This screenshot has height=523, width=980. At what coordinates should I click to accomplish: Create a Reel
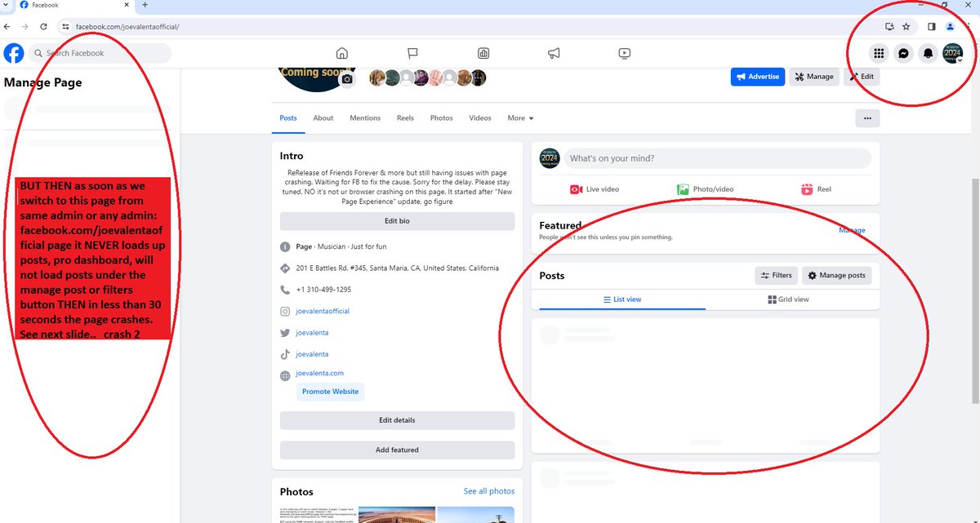point(816,189)
